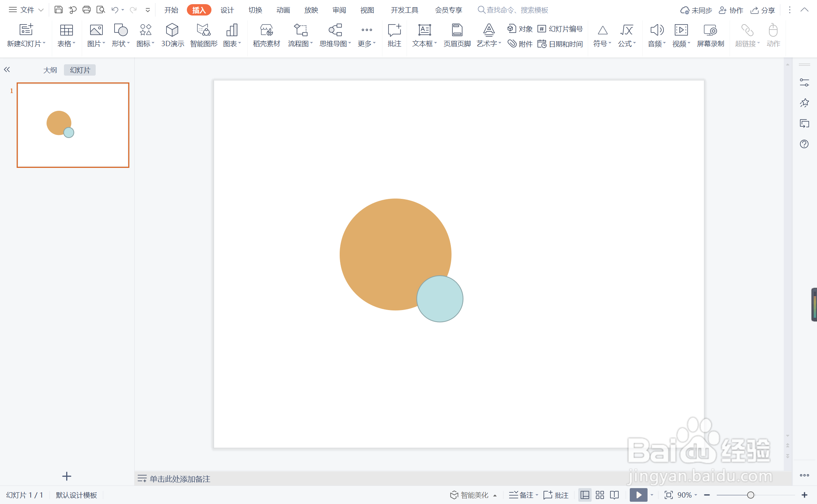Open the 设计 ribbon tab

pos(227,10)
